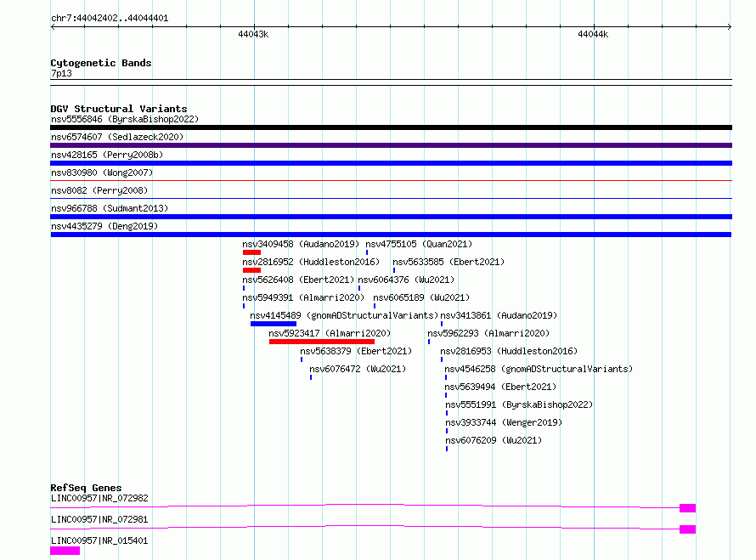
Task: Select the 7p13 band label
Action: coord(61,73)
